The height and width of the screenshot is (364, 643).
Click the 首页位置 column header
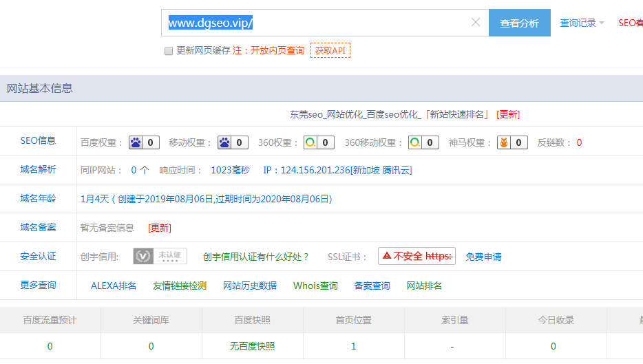tap(353, 320)
